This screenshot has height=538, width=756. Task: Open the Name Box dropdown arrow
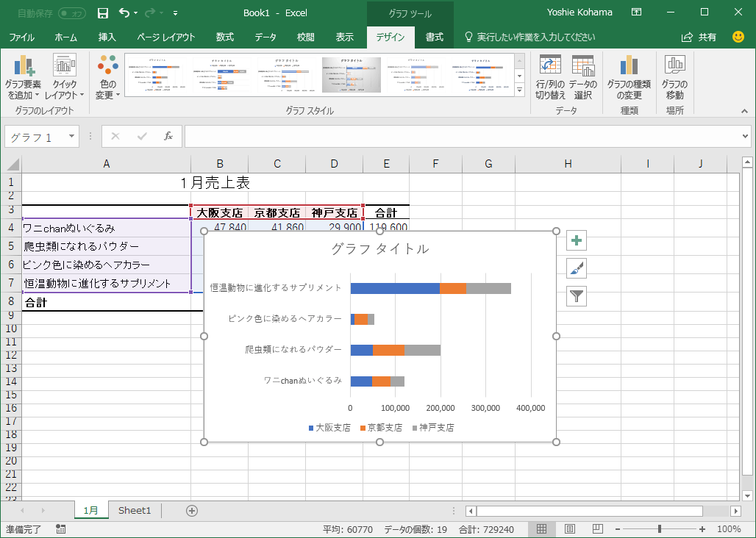71,136
